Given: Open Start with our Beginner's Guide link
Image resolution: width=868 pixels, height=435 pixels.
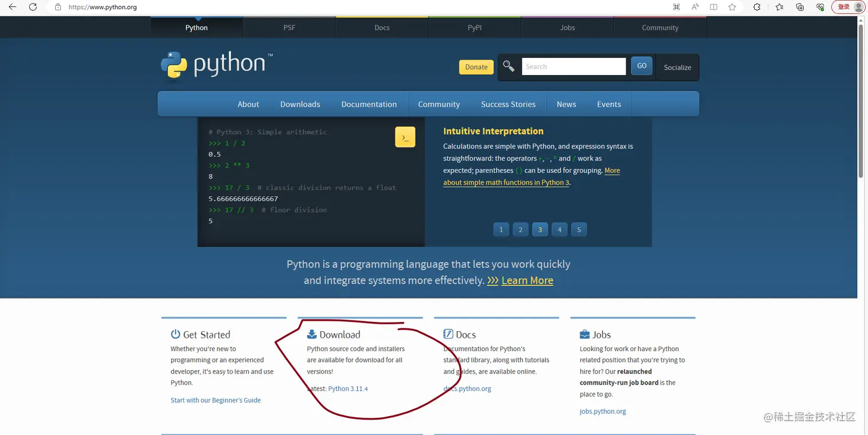Looking at the screenshot, I should (215, 400).
